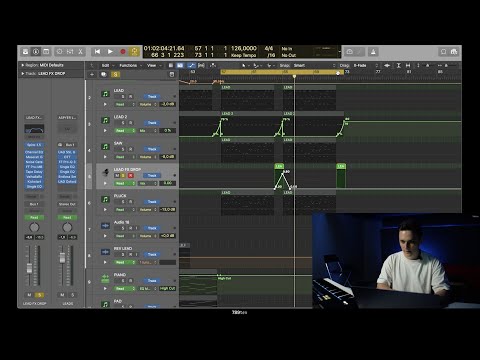Click the playhead marker in the ruler
This screenshot has height=360, width=480.
coord(294,77)
